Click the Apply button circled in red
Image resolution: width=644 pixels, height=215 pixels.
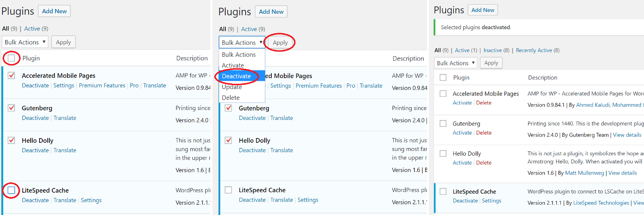click(280, 43)
